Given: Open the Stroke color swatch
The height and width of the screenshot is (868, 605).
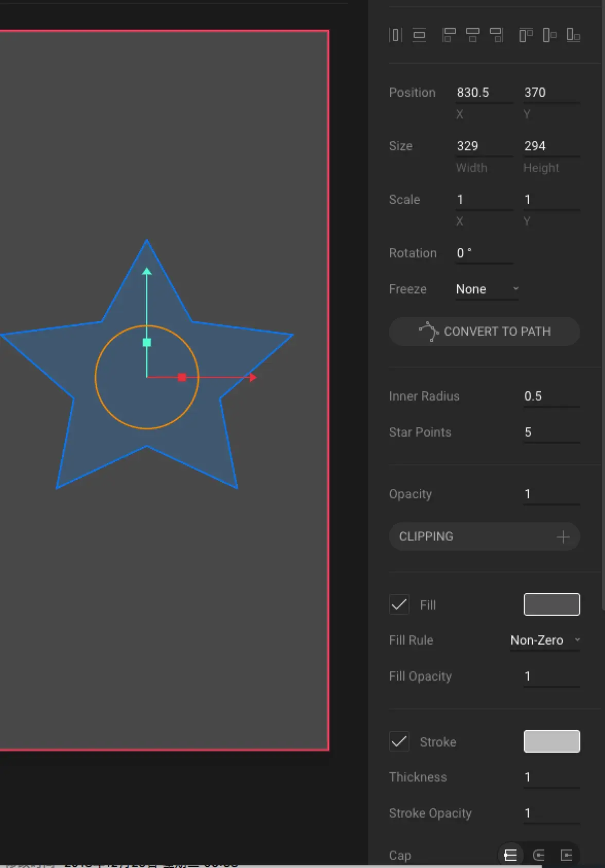Looking at the screenshot, I should [x=552, y=741].
